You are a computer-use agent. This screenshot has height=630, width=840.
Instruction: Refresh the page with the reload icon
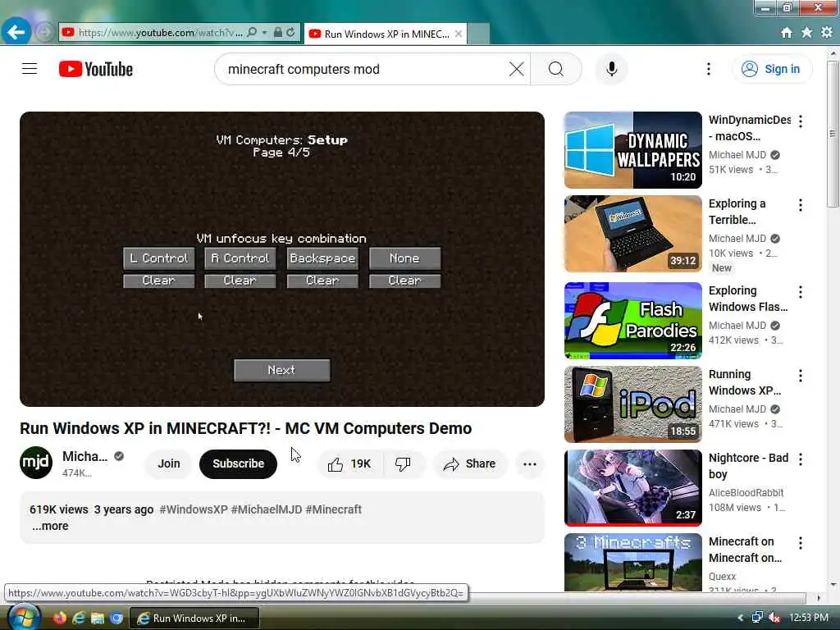click(x=290, y=32)
